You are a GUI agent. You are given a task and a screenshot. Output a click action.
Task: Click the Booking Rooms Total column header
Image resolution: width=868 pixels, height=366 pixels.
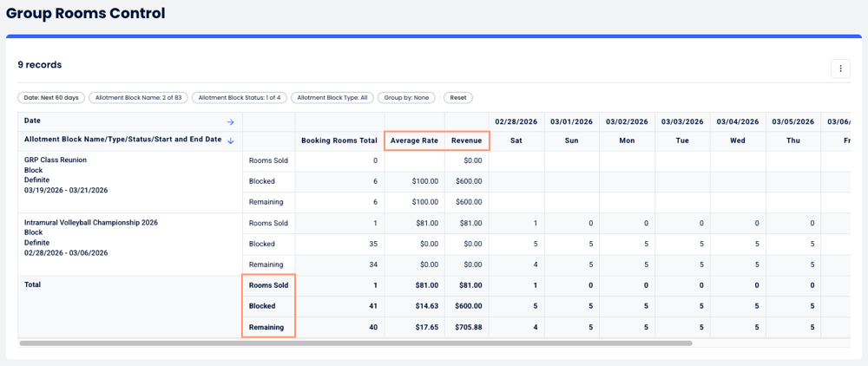[339, 141]
